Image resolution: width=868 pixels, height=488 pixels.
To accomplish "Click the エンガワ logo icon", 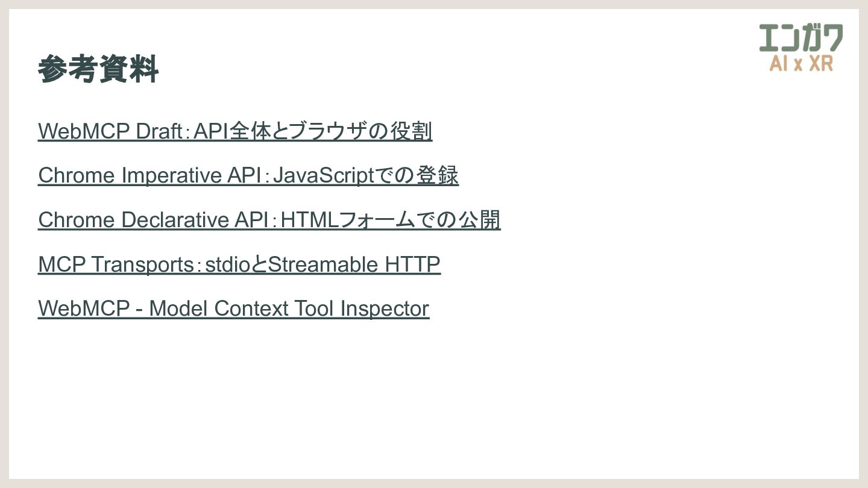I will click(x=801, y=38).
